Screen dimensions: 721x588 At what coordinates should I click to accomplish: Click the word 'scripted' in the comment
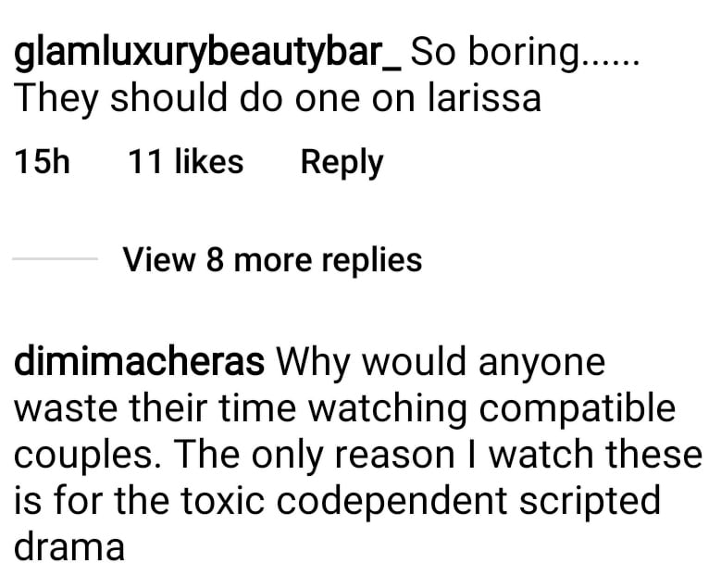[x=590, y=502]
